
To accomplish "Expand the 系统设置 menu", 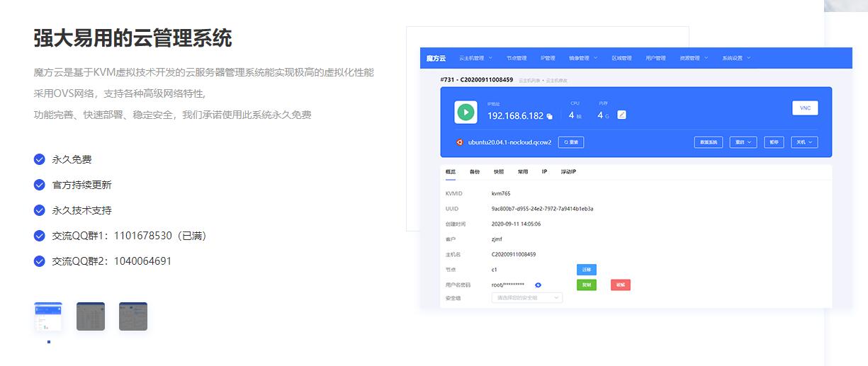I will click(736, 58).
